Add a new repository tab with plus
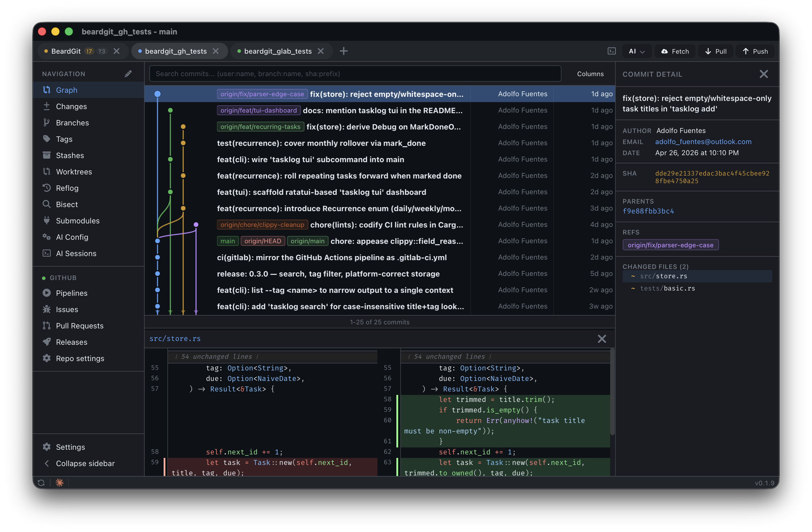Image resolution: width=812 pixels, height=532 pixels. pos(344,51)
